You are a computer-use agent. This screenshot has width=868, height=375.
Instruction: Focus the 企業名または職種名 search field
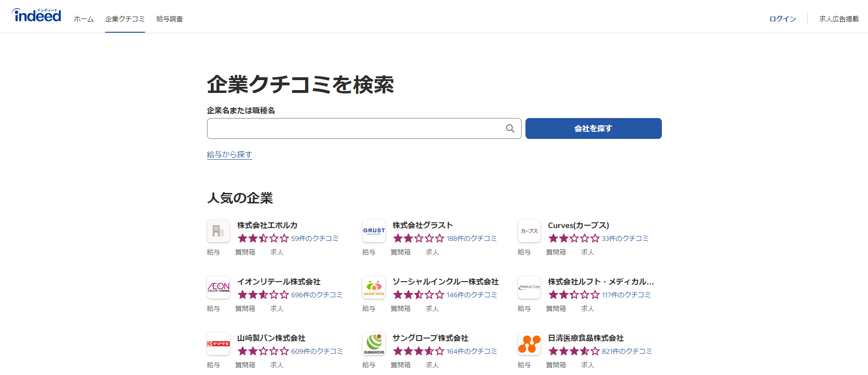tap(364, 128)
